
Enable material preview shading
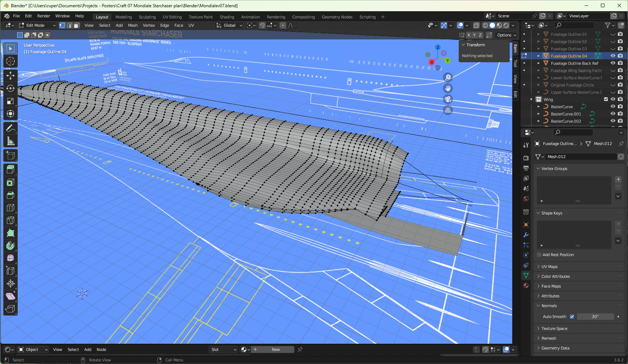pyautogui.click(x=499, y=25)
